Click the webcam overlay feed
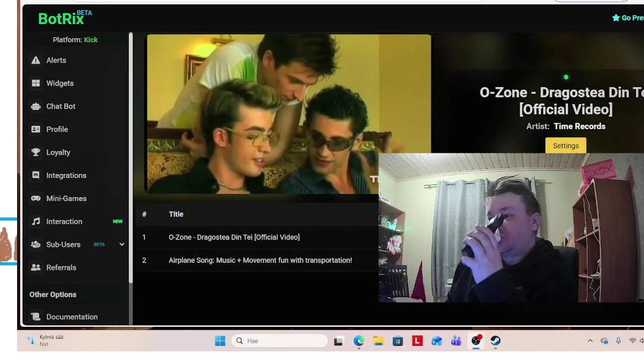This screenshot has width=644, height=362. point(511,228)
